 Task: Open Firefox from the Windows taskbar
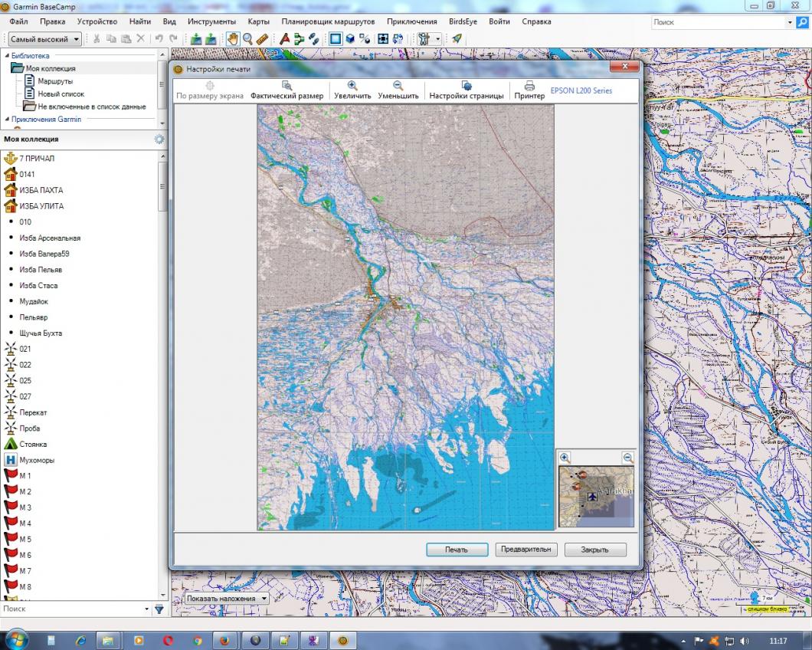pos(225,639)
